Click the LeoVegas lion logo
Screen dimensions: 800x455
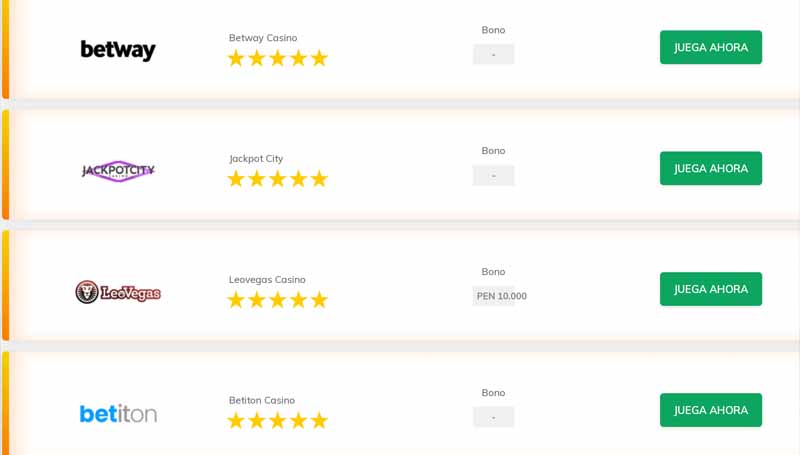point(118,292)
